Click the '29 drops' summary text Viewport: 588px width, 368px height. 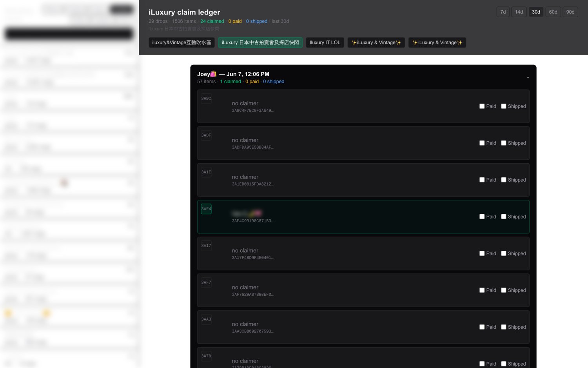tap(158, 21)
